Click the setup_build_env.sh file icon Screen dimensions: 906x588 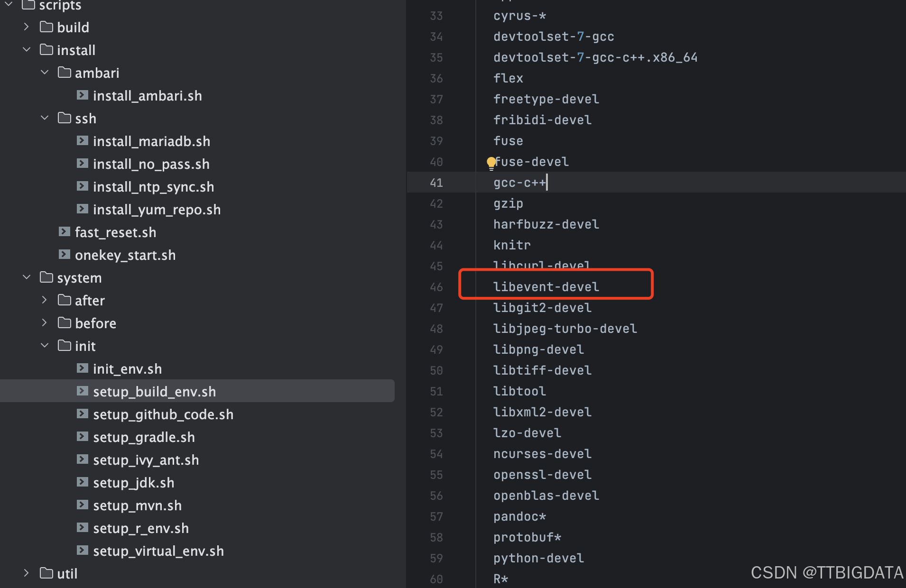(83, 391)
